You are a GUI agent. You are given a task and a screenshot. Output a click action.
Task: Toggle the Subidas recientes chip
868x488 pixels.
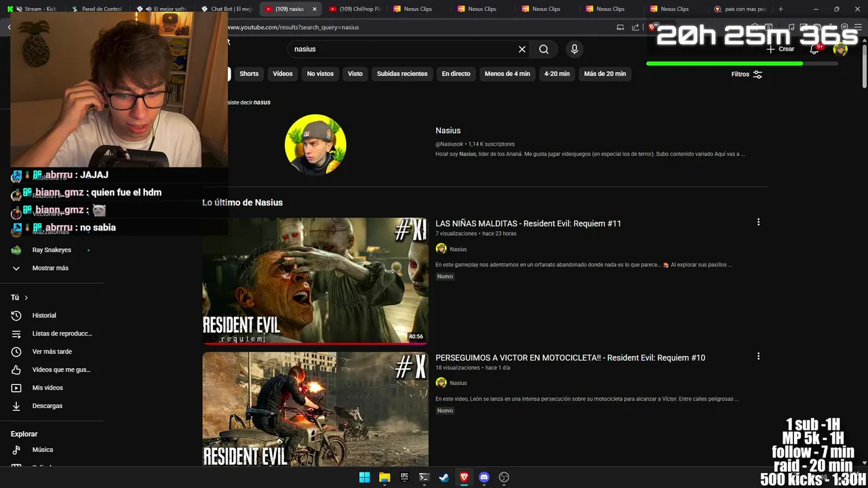pos(402,74)
